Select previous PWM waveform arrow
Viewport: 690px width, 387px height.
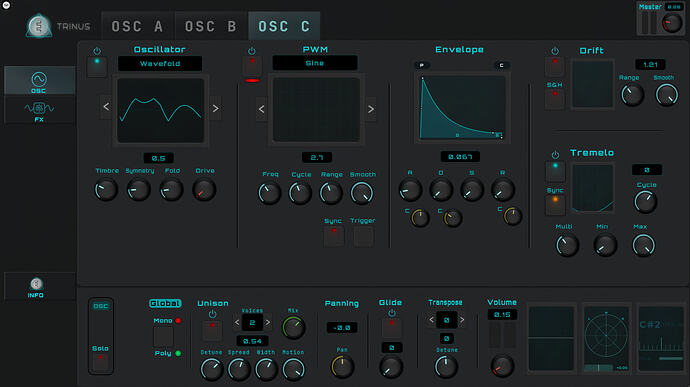(261, 109)
